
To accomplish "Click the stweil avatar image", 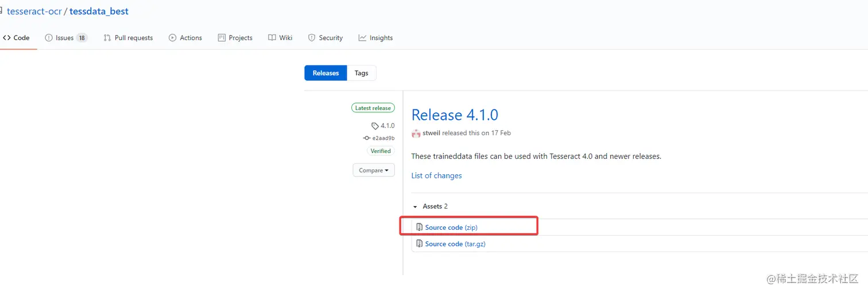I will (x=416, y=133).
